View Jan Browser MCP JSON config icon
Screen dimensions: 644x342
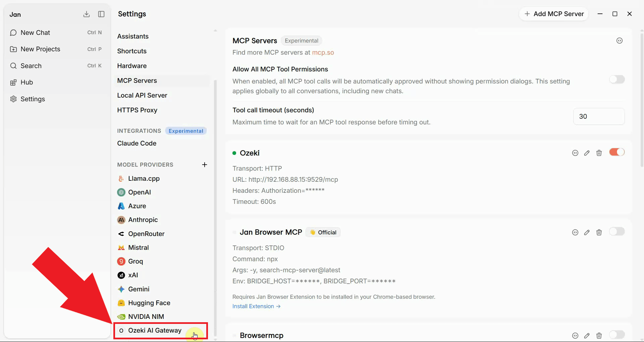(575, 232)
